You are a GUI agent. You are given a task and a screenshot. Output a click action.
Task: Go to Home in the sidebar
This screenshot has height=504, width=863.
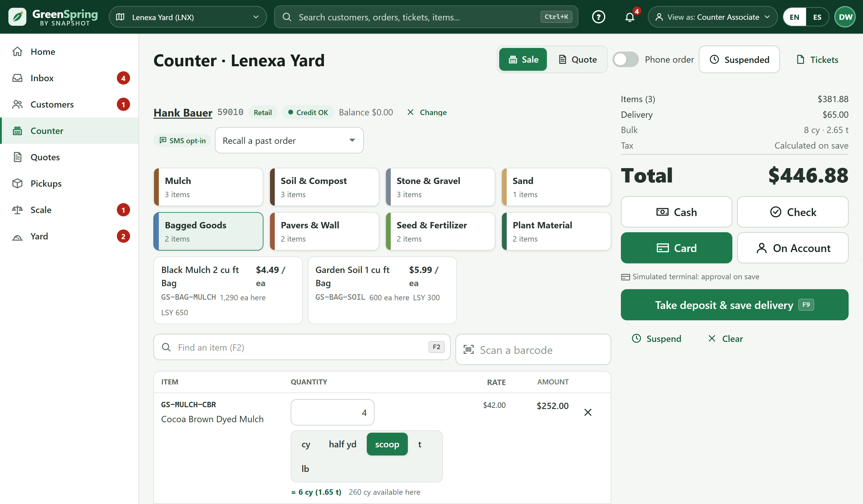(69, 52)
